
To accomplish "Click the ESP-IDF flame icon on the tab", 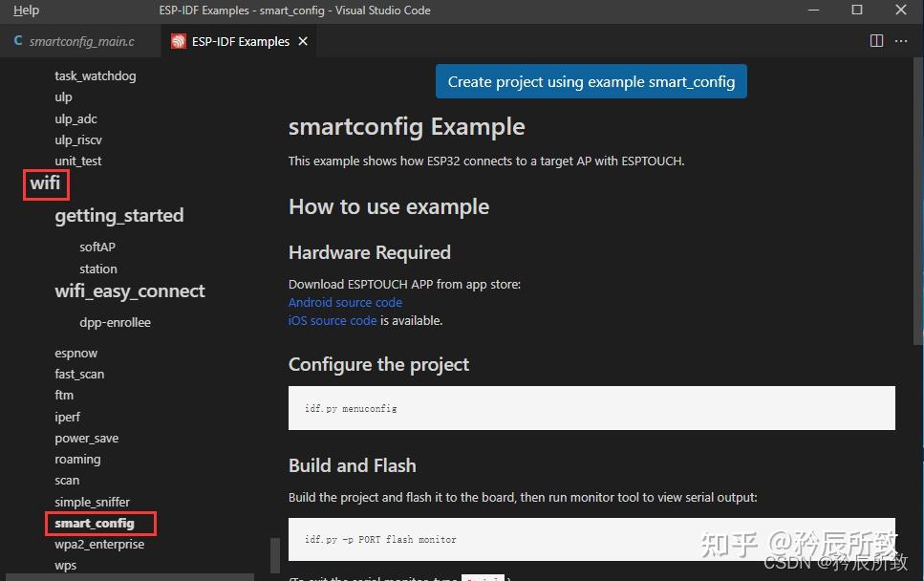I will coord(178,41).
